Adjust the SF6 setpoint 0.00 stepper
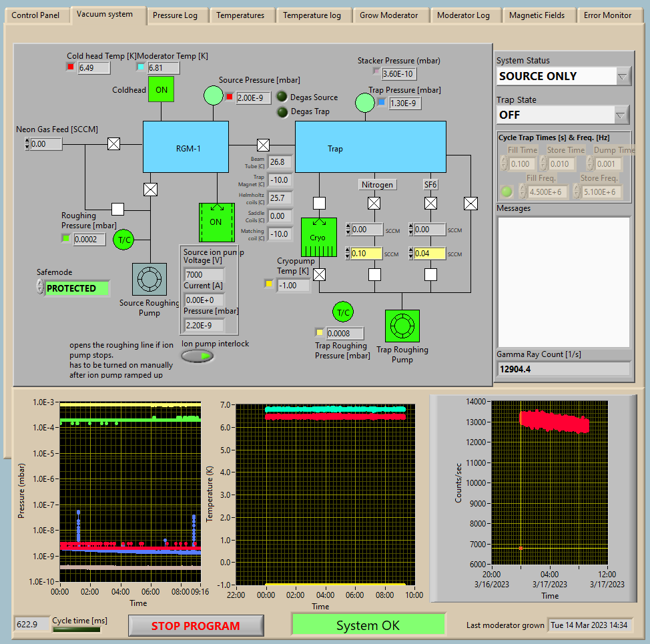650x644 pixels. click(411, 230)
